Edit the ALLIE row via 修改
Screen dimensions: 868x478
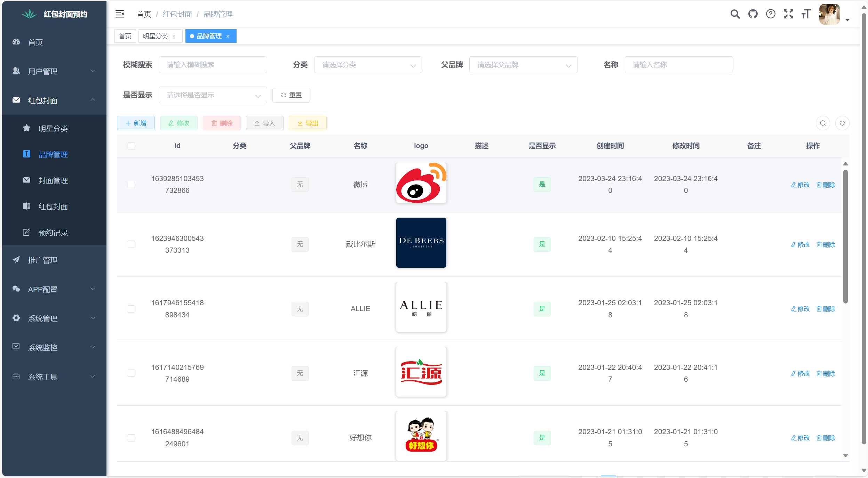click(x=801, y=309)
